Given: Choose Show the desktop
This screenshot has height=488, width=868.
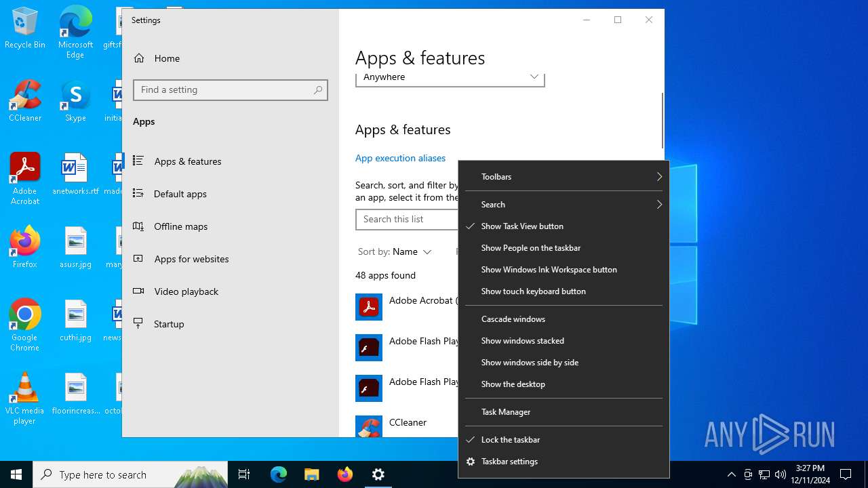Looking at the screenshot, I should pos(564,384).
